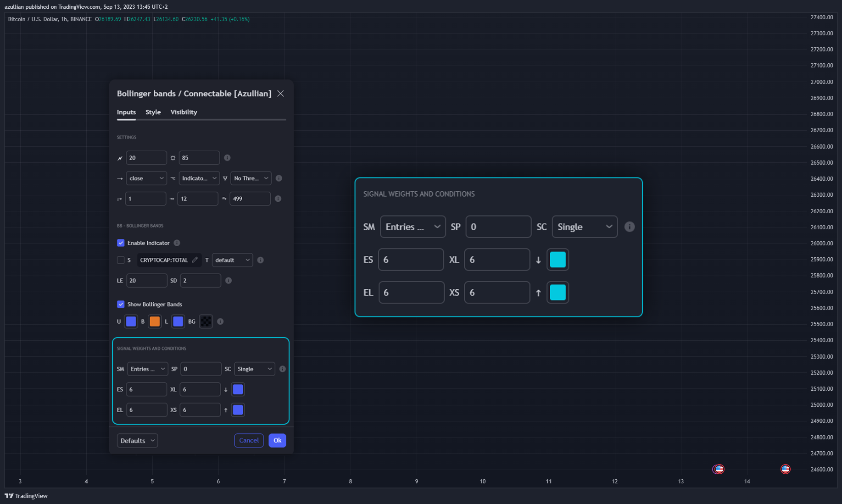This screenshot has height=504, width=842.
Task: Click the XS input in the dialog
Action: pos(200,410)
